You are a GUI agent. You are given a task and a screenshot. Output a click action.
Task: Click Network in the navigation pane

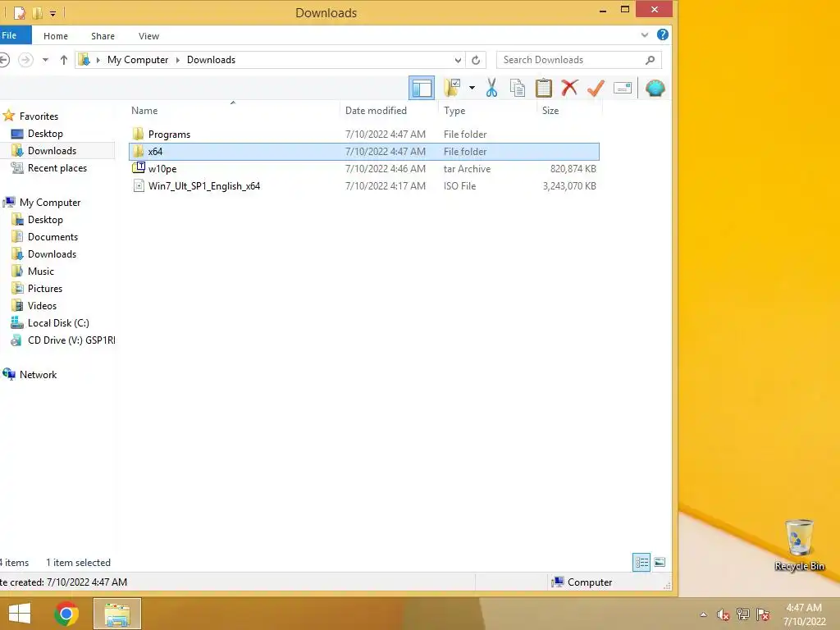click(38, 374)
